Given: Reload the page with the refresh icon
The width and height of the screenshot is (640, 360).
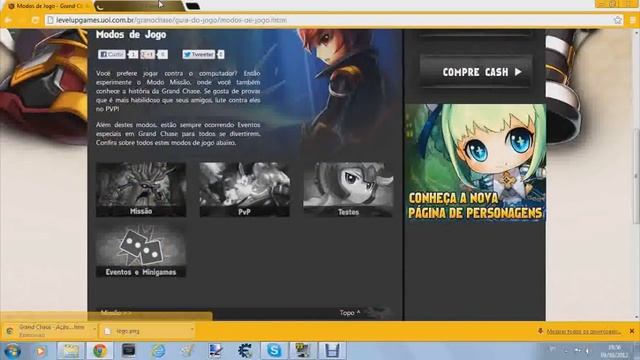Looking at the screenshot, I should [x=35, y=20].
